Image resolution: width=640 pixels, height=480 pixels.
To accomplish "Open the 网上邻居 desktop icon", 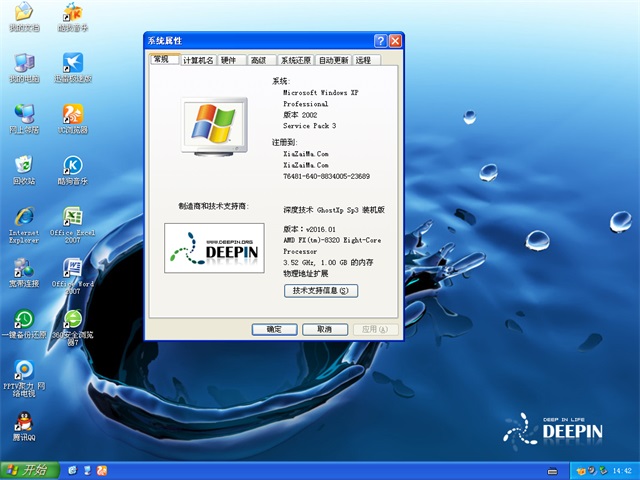I will click(22, 113).
